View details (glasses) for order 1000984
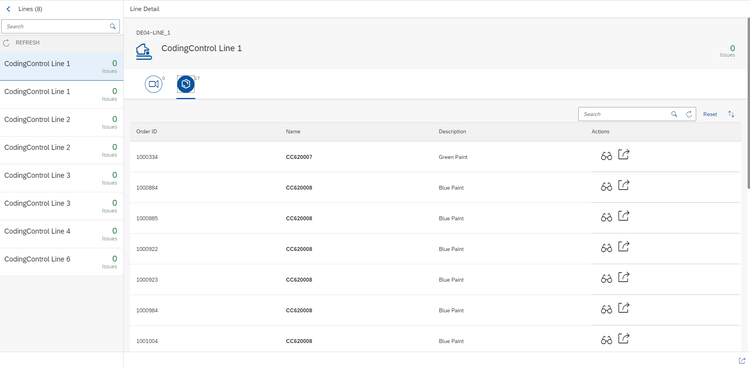This screenshot has height=367, width=750. (x=607, y=309)
